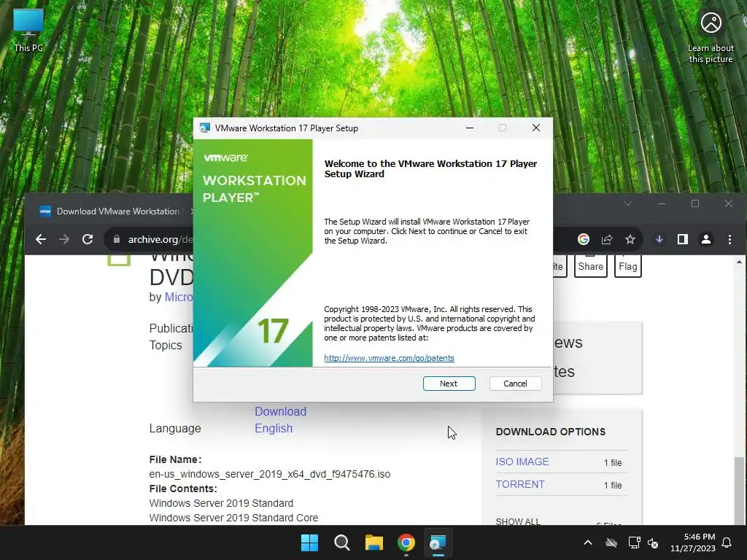The width and height of the screenshot is (747, 560).
Task: Open the notifications bell
Action: (727, 542)
